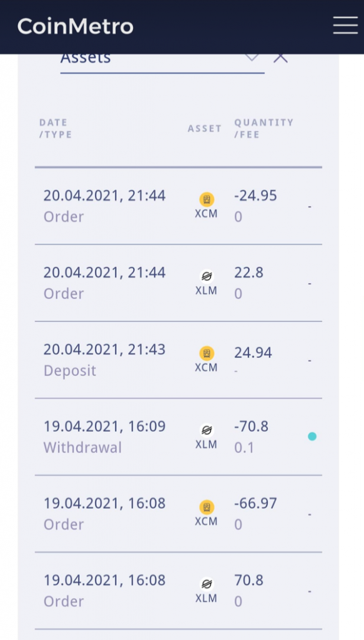Clear the Assets filter with the X
The image size is (364, 640).
(280, 56)
